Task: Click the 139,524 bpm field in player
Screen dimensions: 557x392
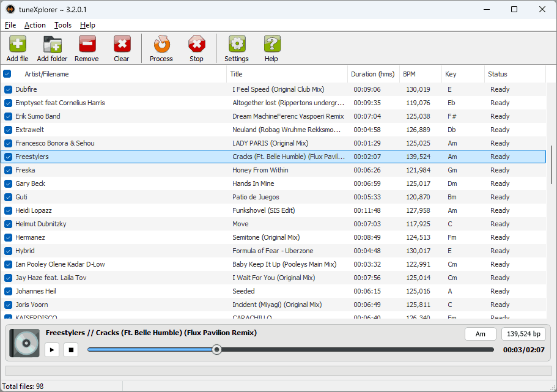Action: tap(523, 334)
